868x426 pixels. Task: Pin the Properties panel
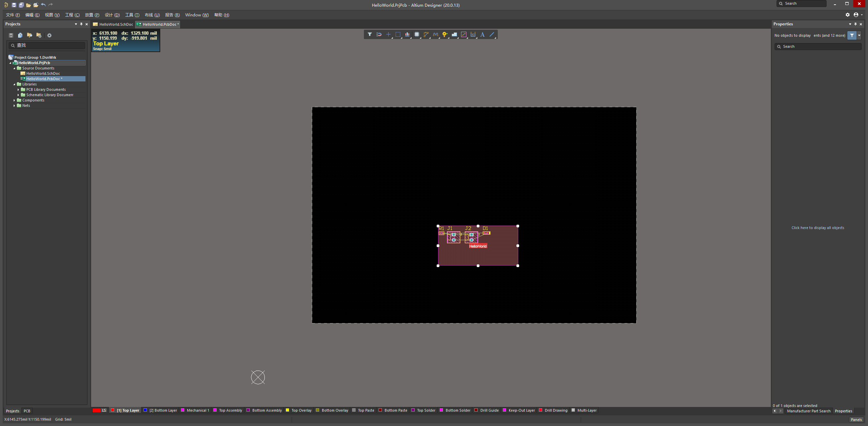(x=855, y=24)
